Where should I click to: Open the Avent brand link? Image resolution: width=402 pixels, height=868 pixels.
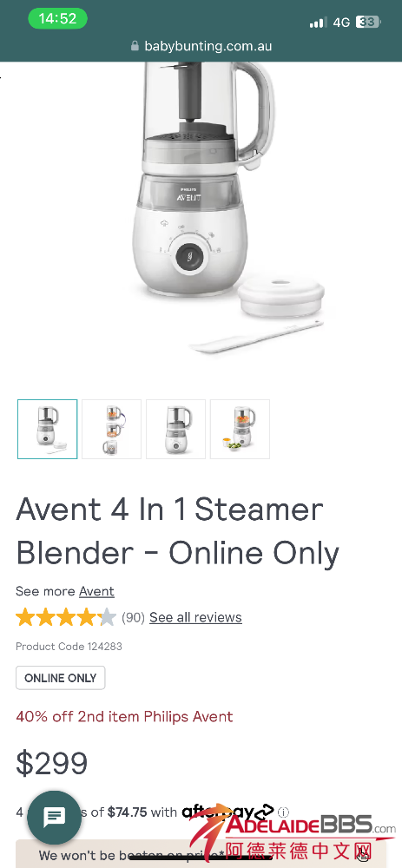pyautogui.click(x=96, y=591)
